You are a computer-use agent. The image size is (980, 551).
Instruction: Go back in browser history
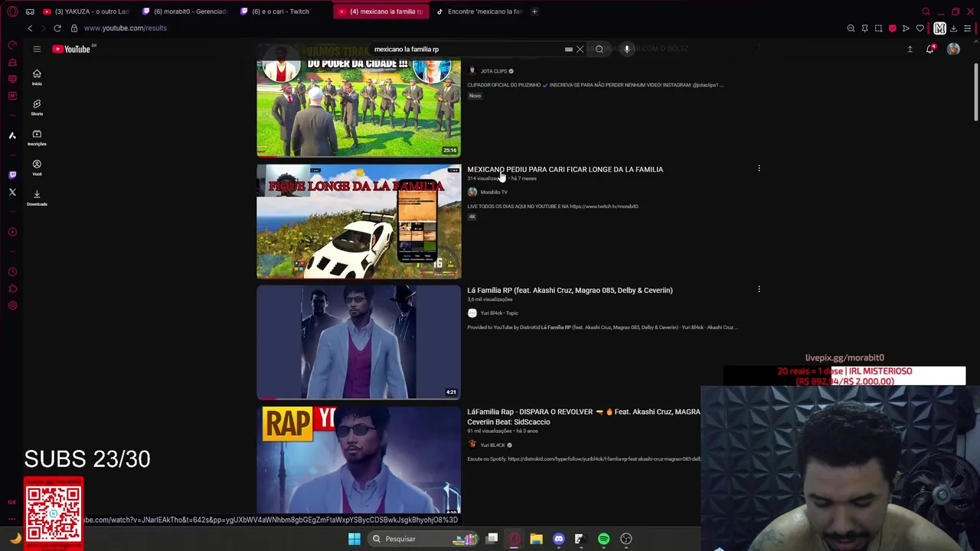pos(30,28)
